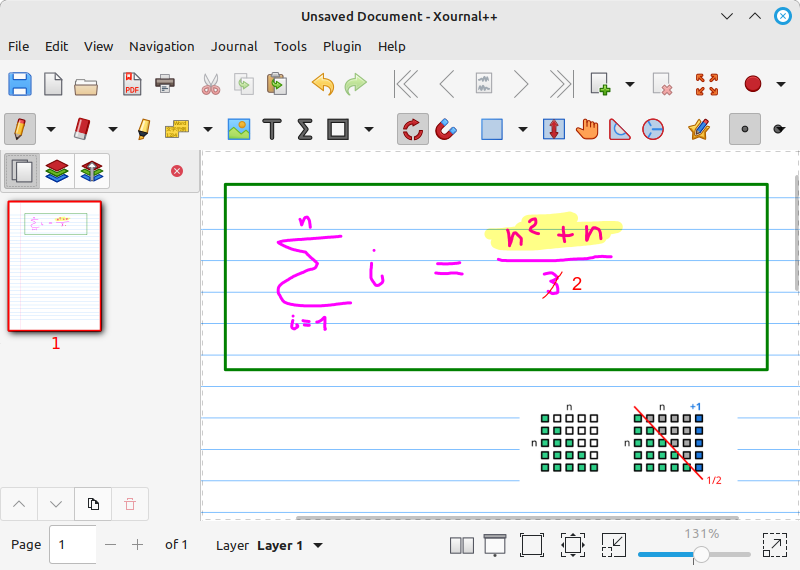This screenshot has width=800, height=570.
Task: Close the sidebar with red X button
Action: pyautogui.click(x=177, y=171)
